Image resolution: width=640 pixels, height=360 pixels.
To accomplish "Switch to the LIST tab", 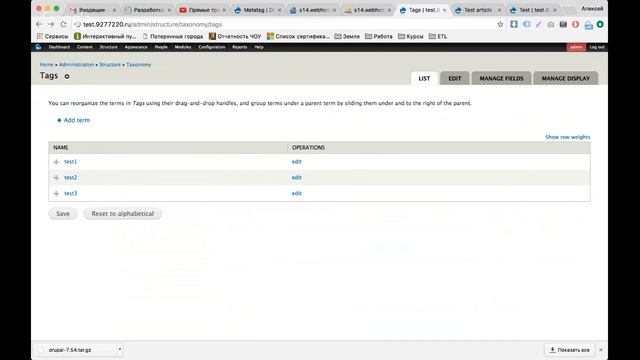I will pyautogui.click(x=424, y=78).
